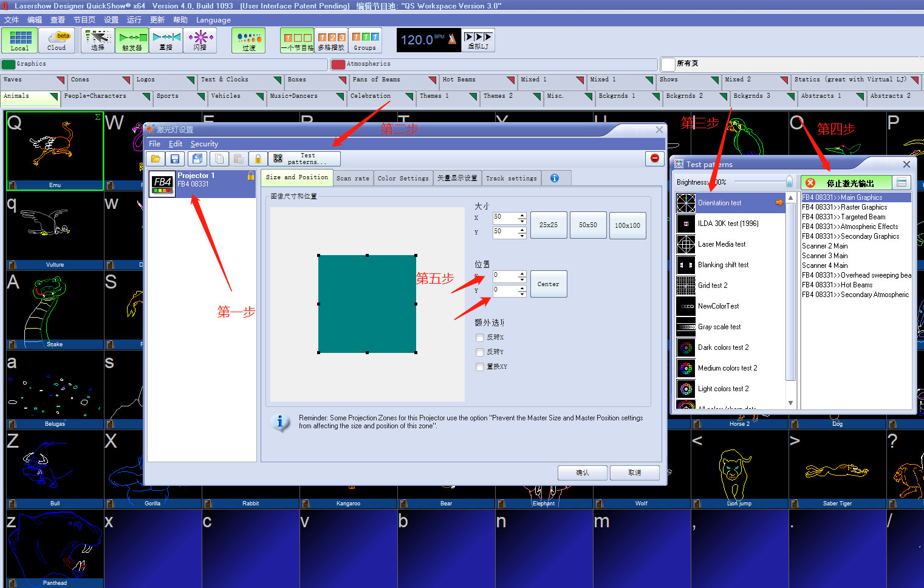Open the Language menu
Screen dimensions: 924x588
213,20
